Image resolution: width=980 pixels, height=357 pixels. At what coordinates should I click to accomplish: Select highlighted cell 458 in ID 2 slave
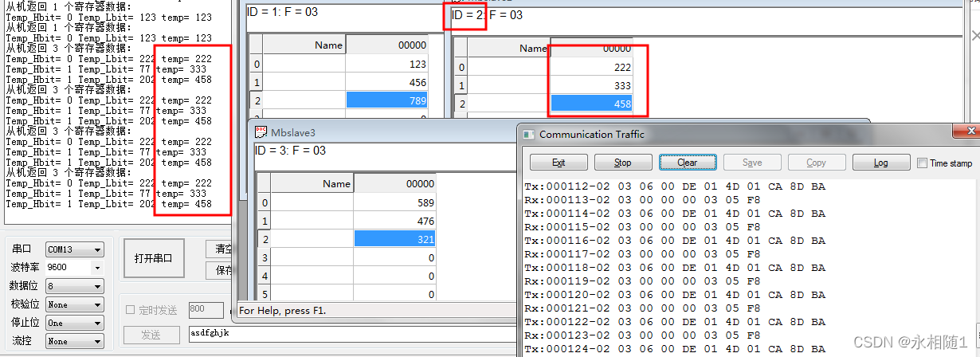pos(592,104)
